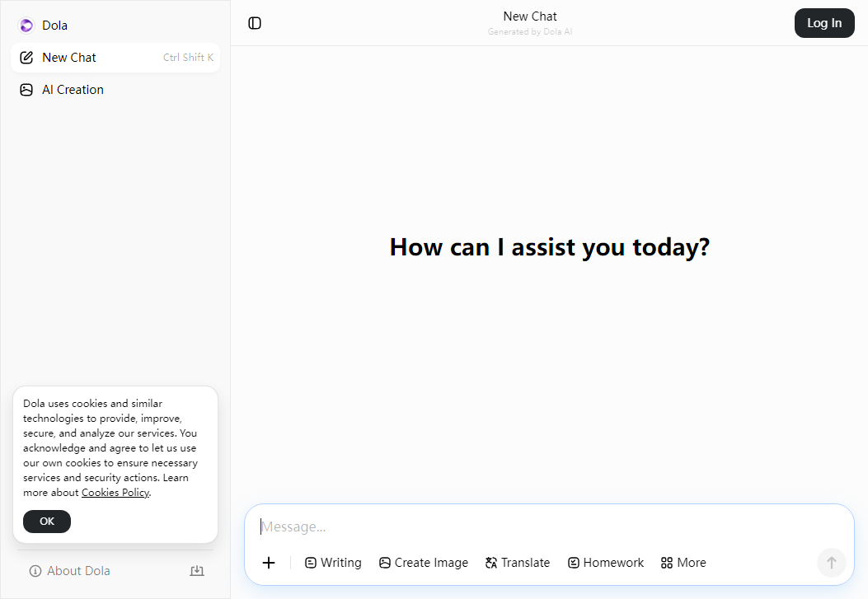This screenshot has width=868, height=599.
Task: Click the download app icon
Action: [x=197, y=571]
